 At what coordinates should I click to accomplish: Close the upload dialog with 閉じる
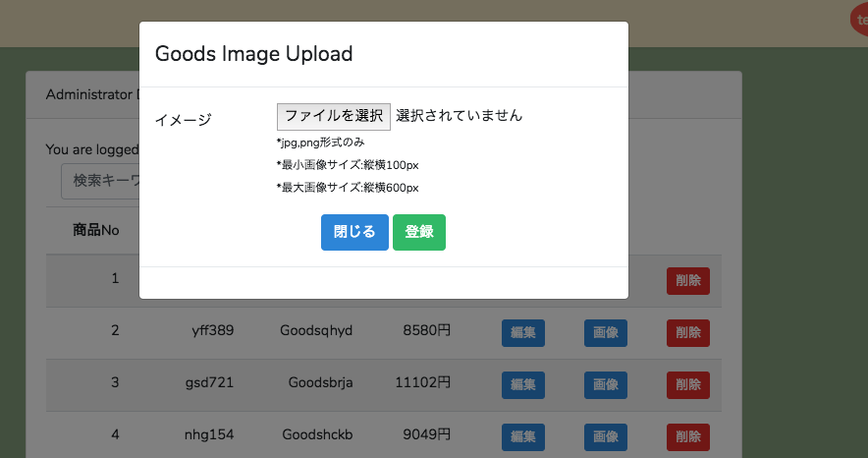pos(354,233)
